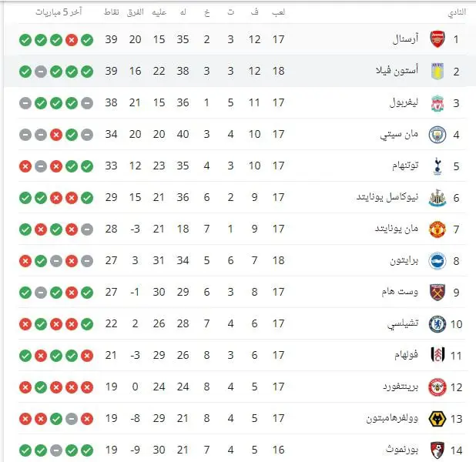Open the team name فولهام
Image resolution: width=476 pixels, height=462 pixels.
[x=406, y=355]
